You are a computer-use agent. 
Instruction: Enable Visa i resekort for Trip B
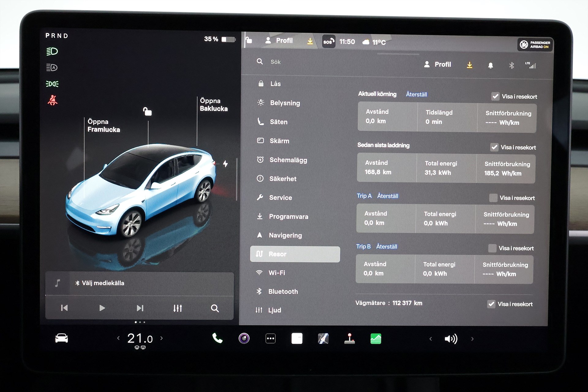pos(492,248)
